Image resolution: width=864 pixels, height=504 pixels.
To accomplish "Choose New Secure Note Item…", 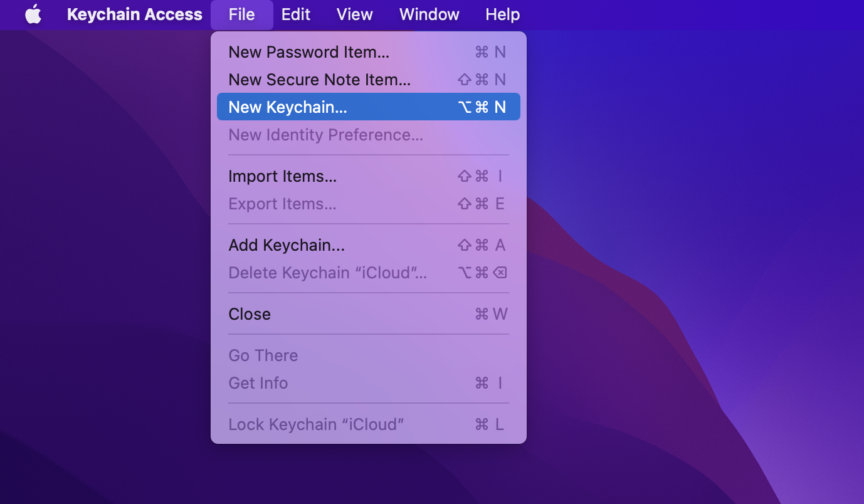I will click(369, 80).
